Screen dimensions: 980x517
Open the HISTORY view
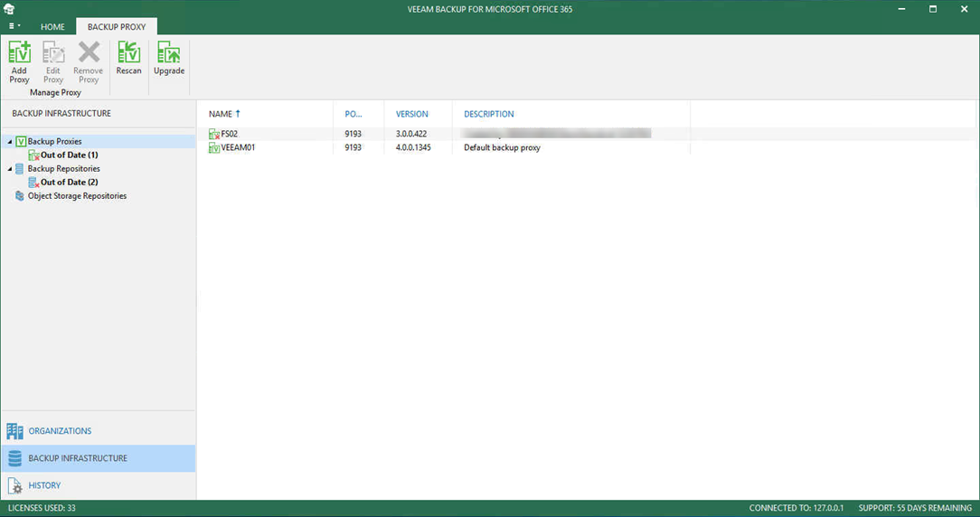[x=99, y=485]
